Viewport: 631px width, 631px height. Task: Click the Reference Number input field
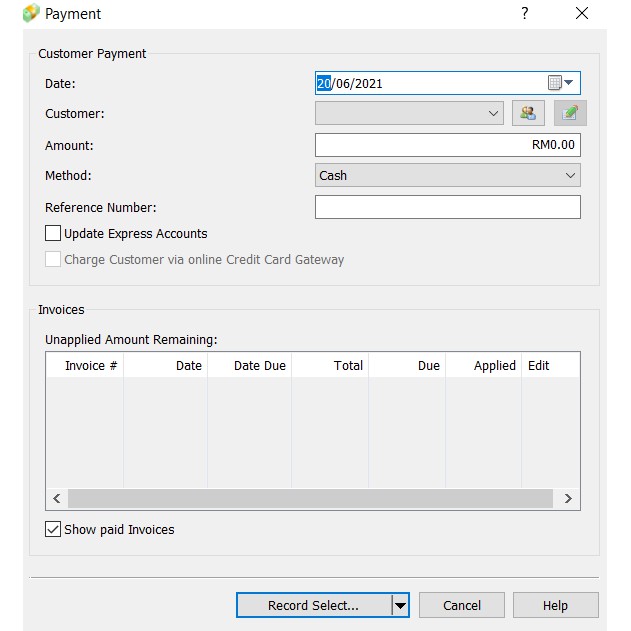(x=447, y=207)
